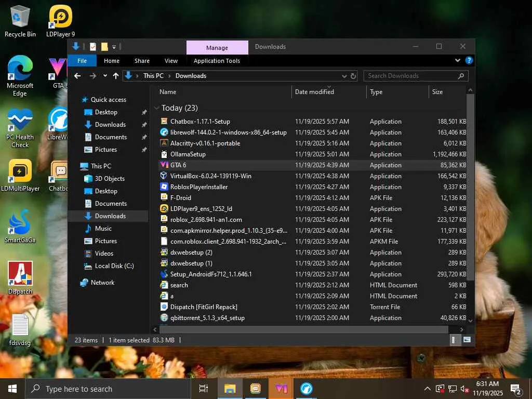Select Network in navigation pane
The image size is (532, 399).
pyautogui.click(x=102, y=282)
